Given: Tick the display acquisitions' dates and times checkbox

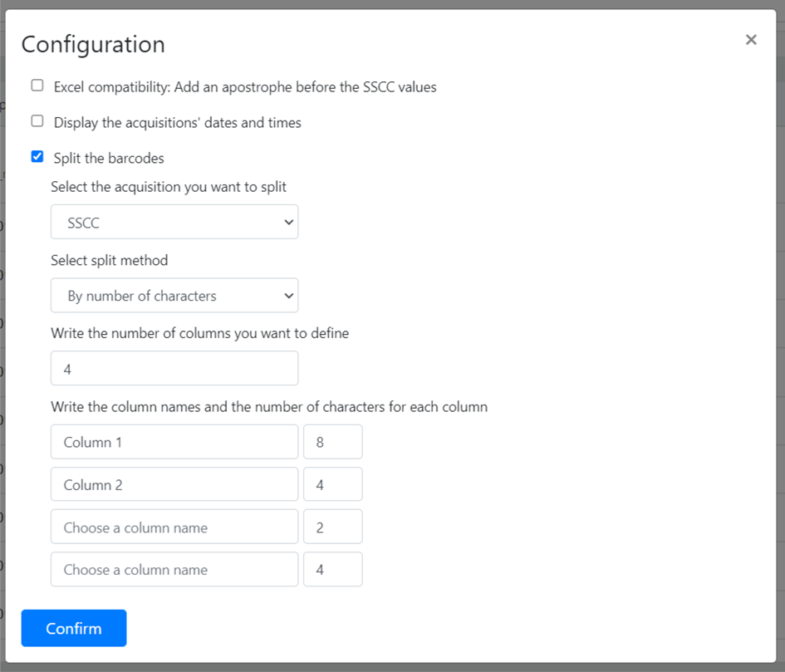Looking at the screenshot, I should [37, 121].
